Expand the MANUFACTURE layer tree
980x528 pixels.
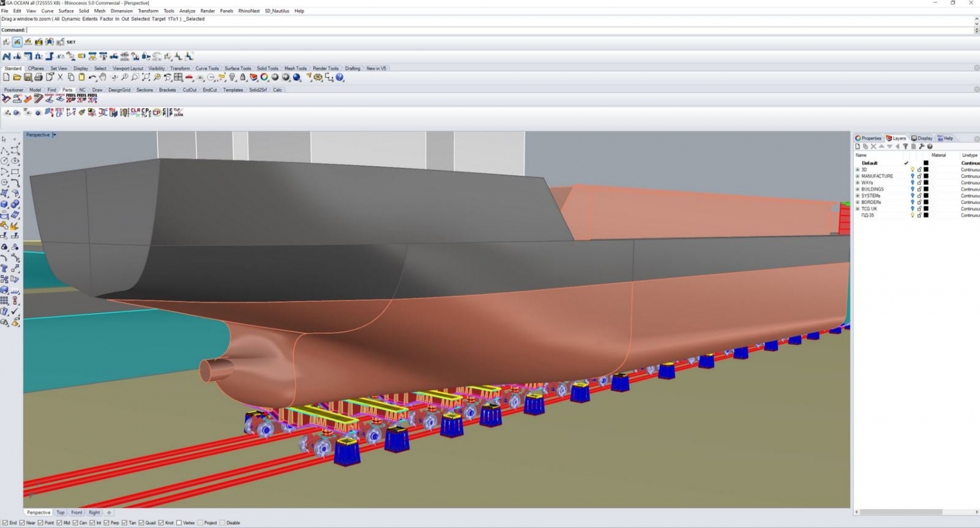click(x=858, y=176)
